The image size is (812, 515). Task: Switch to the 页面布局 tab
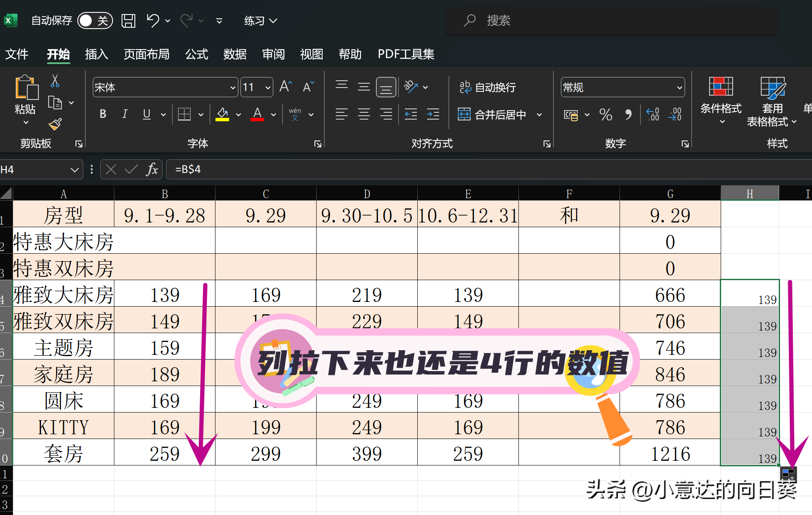[146, 54]
